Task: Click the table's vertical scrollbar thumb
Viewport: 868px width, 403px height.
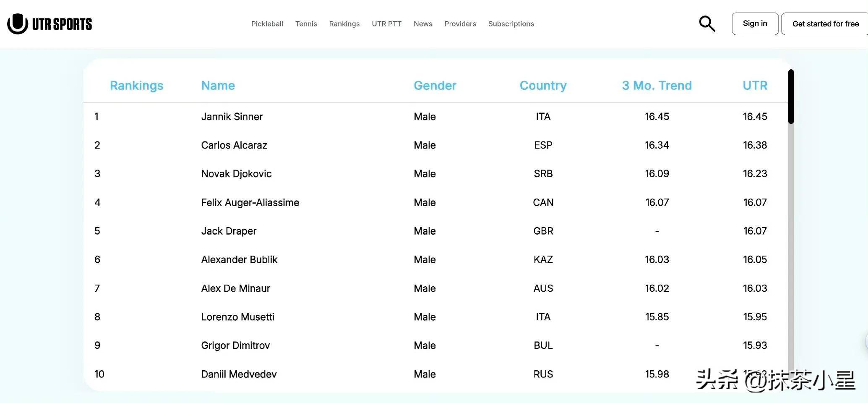Action: (790, 97)
